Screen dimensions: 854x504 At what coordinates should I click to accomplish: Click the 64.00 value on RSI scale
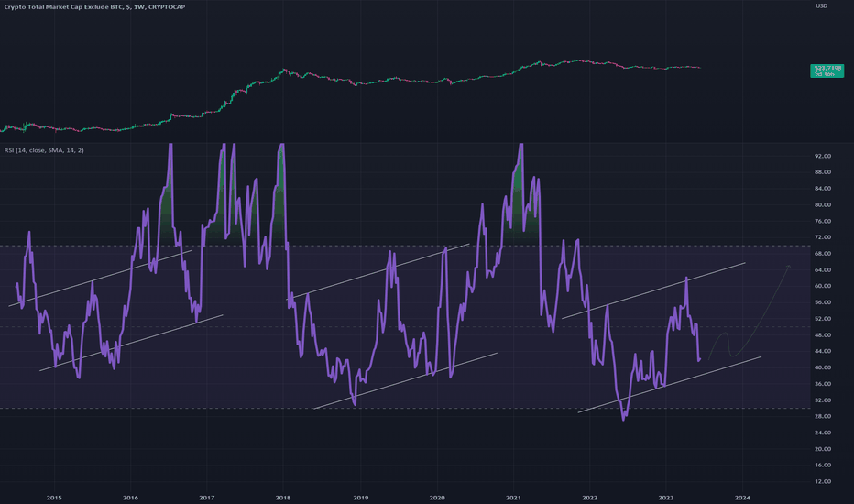pos(823,270)
